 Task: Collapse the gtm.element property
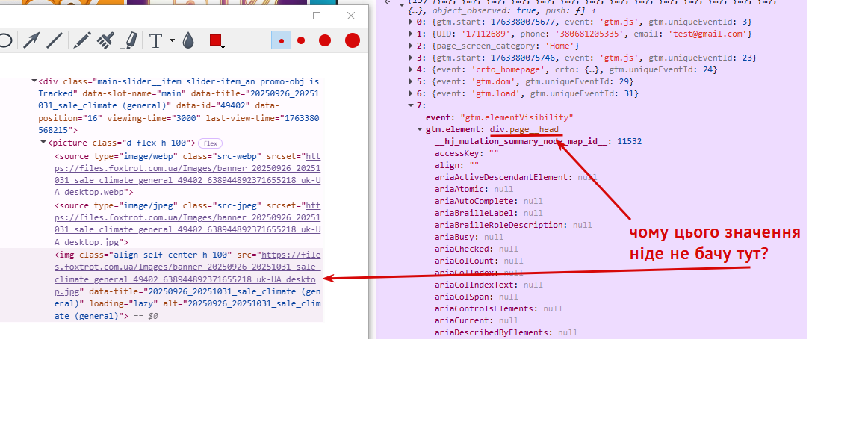tap(420, 129)
